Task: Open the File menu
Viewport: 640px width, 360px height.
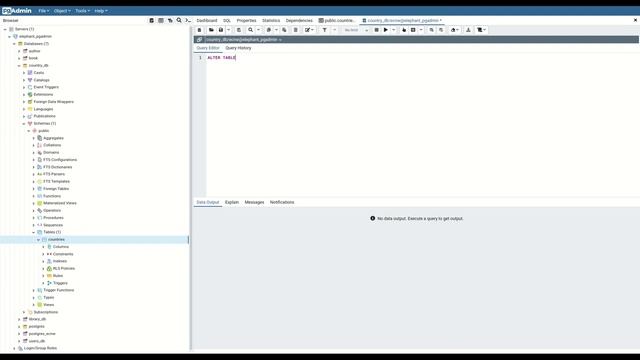Action: click(x=44, y=11)
